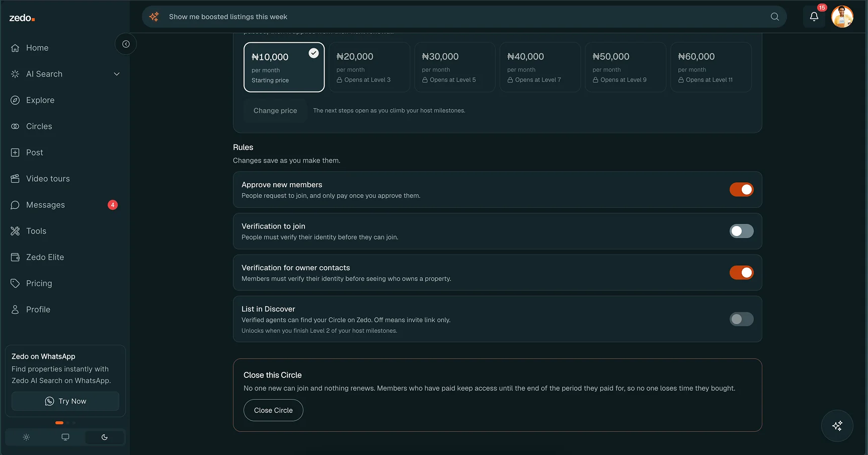Open Pricing page
This screenshot has width=868, height=455.
pos(65,283)
